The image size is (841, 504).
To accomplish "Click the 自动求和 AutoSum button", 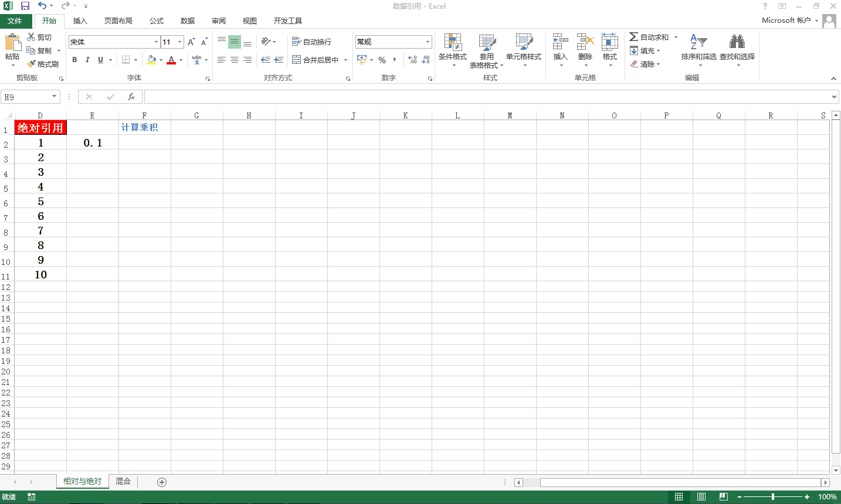I will point(650,37).
